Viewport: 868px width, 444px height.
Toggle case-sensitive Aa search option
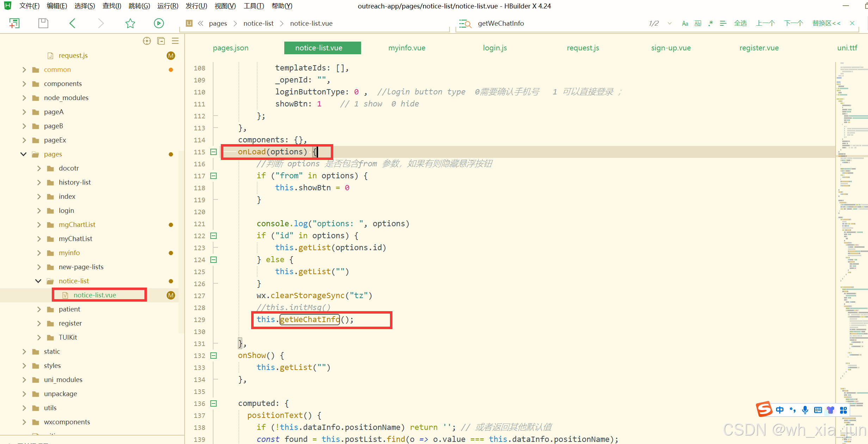pos(685,23)
